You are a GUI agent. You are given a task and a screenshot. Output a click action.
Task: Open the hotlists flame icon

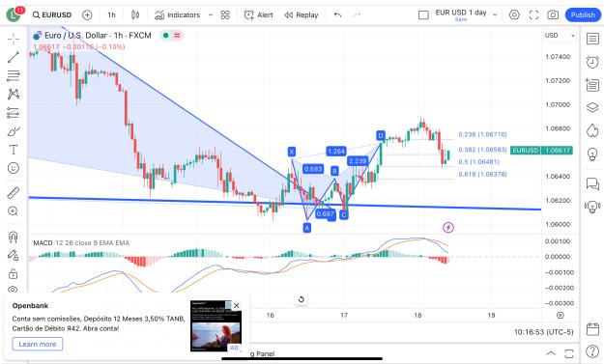592,130
